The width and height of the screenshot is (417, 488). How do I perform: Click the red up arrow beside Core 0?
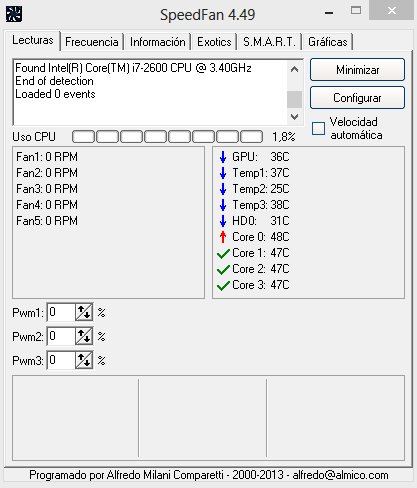[223, 237]
